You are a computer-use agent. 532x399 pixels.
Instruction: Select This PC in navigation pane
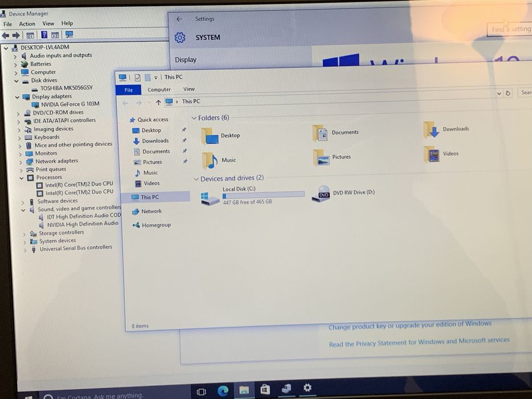pyautogui.click(x=156, y=197)
